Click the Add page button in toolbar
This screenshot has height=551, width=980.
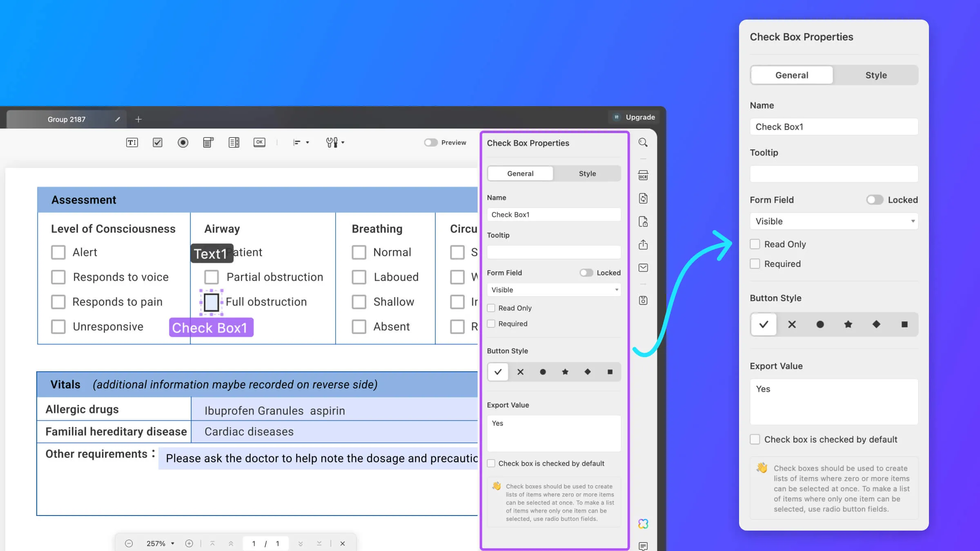click(x=139, y=119)
